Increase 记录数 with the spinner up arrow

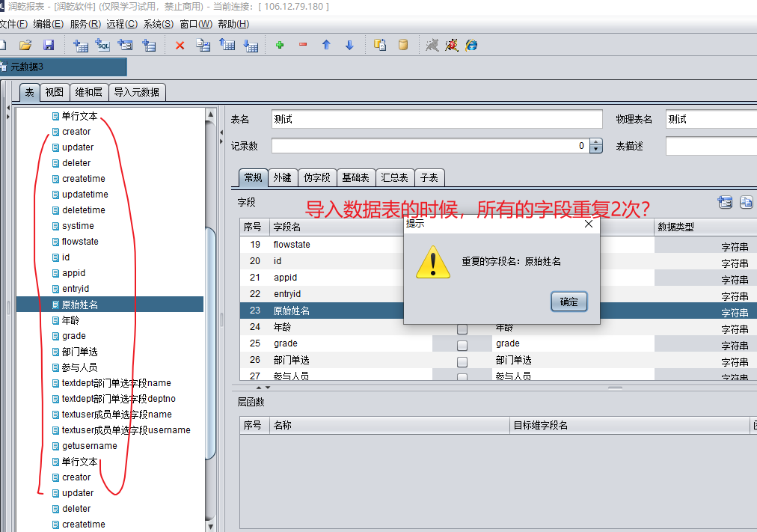(x=597, y=142)
